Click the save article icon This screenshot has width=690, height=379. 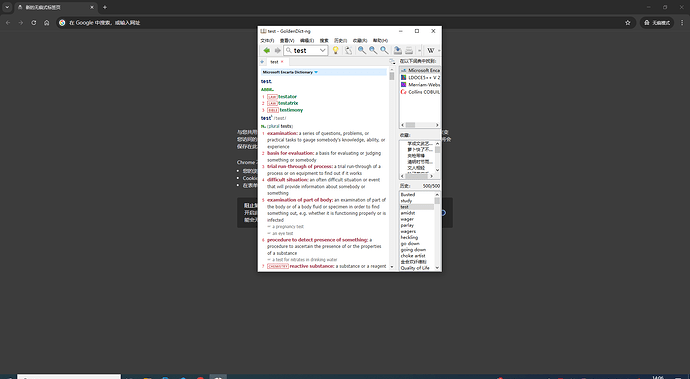coord(397,51)
